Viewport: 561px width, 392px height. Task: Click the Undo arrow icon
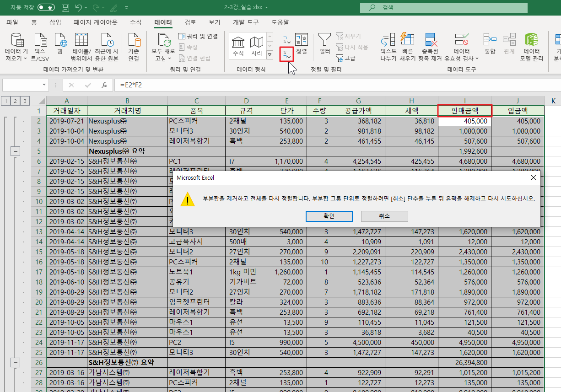tap(78, 8)
